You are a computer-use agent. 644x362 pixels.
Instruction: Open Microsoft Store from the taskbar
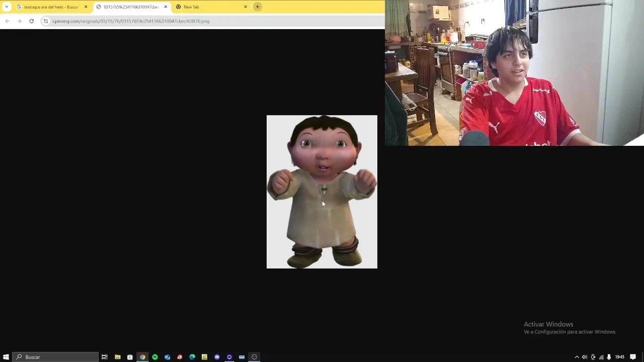pyautogui.click(x=130, y=357)
